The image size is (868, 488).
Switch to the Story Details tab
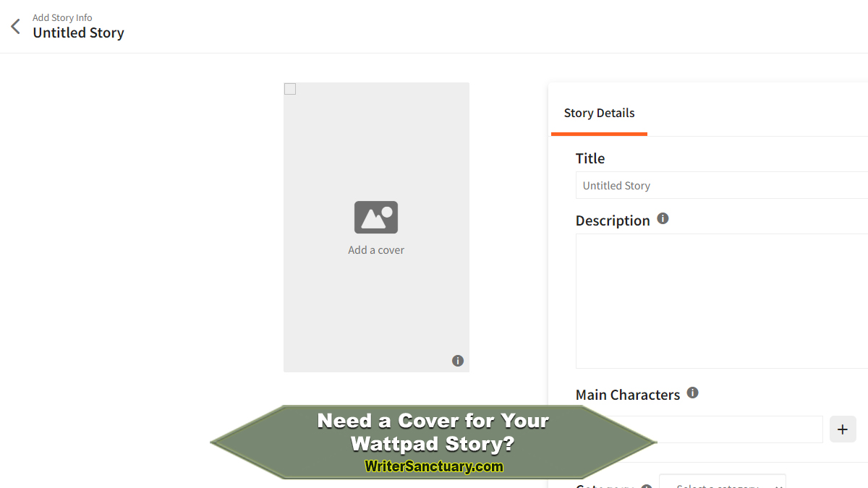pyautogui.click(x=599, y=113)
